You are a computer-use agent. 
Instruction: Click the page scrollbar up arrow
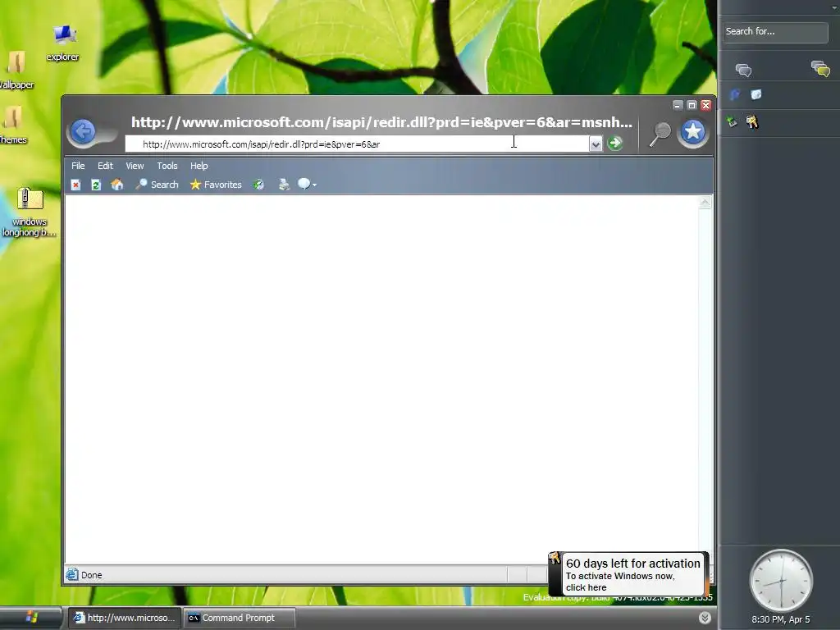705,203
